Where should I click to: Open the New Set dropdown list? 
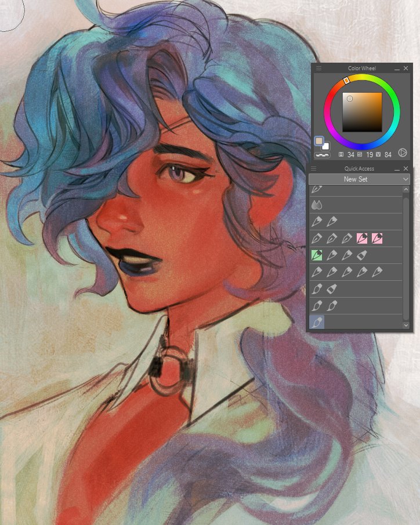point(359,179)
